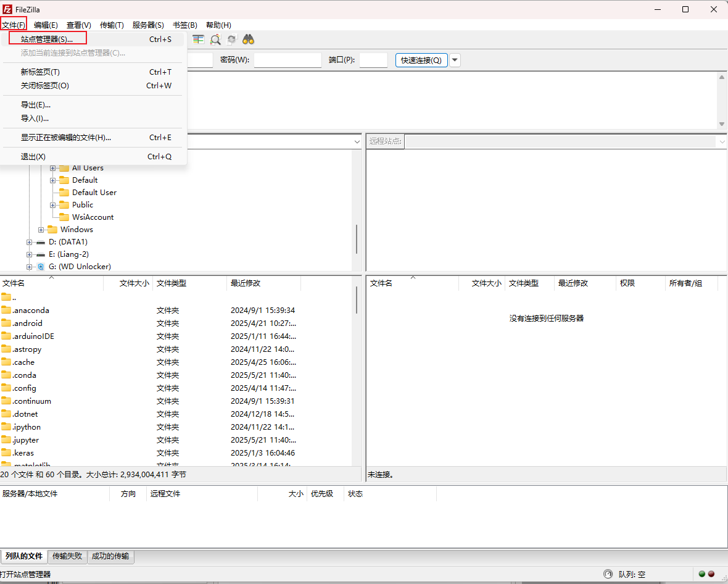Switch to the 列队的文件 tab

point(23,556)
